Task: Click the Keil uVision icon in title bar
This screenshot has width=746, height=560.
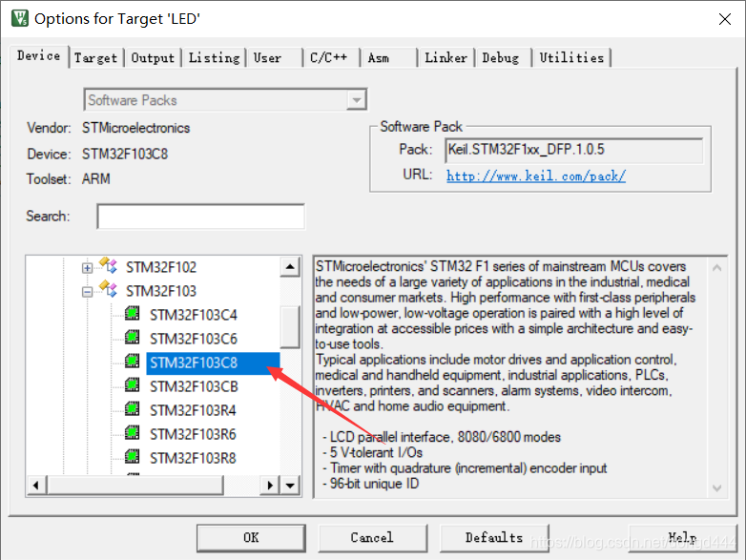Action: 20,18
